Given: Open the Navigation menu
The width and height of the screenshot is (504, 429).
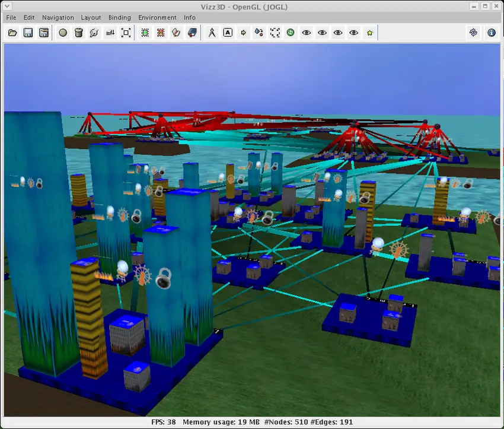Looking at the screenshot, I should click(58, 17).
